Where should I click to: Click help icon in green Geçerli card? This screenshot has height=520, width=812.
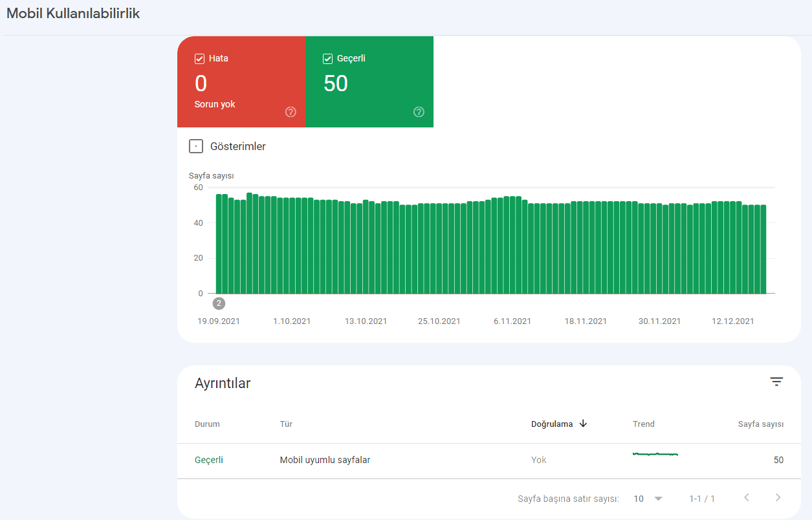point(419,112)
